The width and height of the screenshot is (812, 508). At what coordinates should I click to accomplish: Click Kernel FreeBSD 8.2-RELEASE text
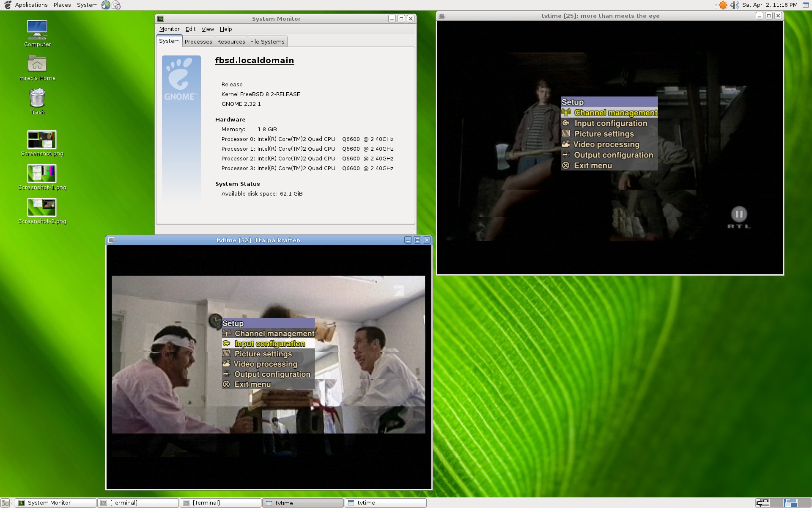261,94
